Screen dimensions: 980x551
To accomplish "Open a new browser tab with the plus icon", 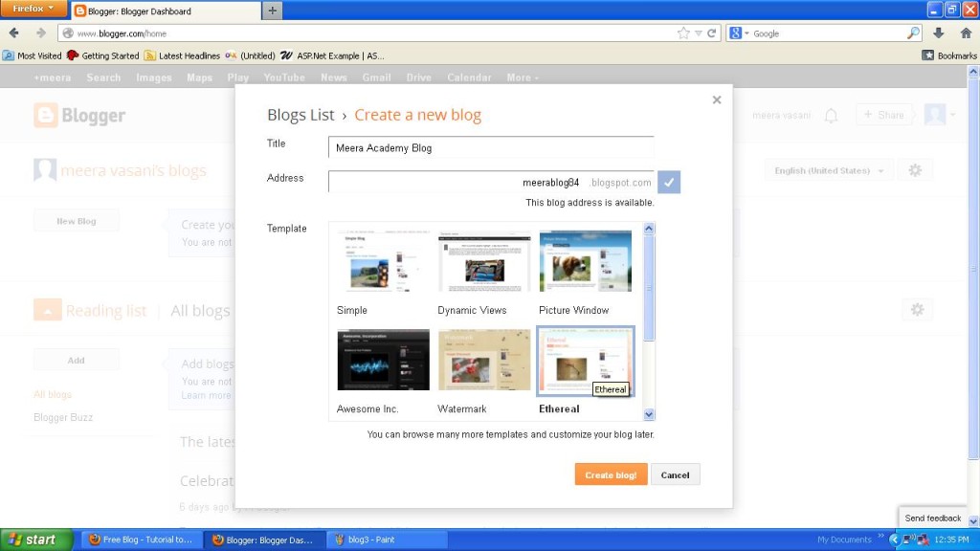I will point(273,12).
